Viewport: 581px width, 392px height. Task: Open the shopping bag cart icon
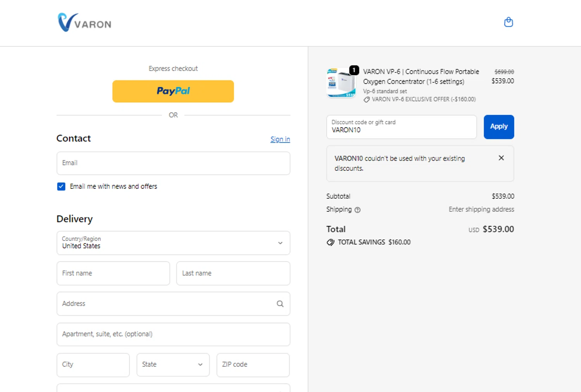coord(508,22)
